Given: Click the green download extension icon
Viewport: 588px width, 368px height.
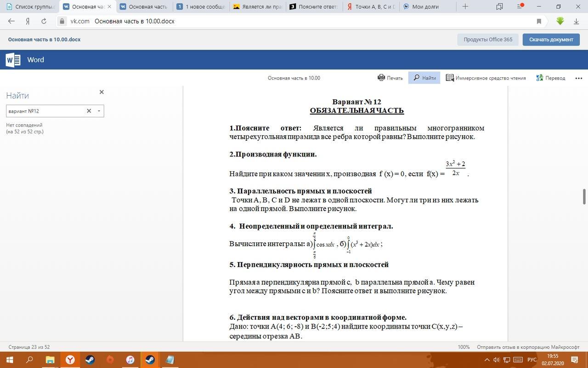Looking at the screenshot, I should [x=560, y=21].
